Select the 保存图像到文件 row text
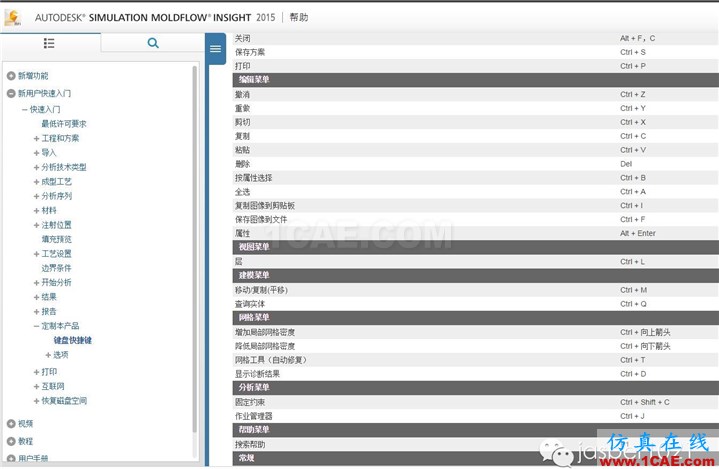Image resolution: width=719 pixels, height=469 pixels. pos(261,220)
